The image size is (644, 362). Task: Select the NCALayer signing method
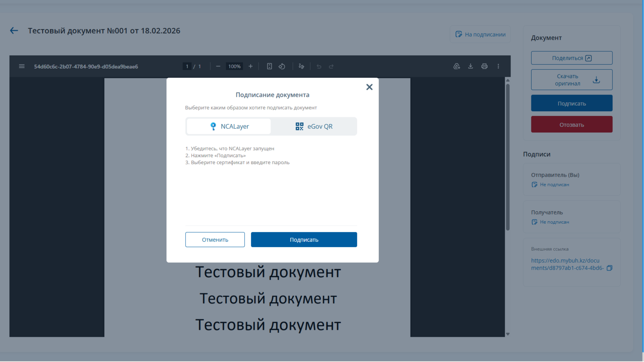[228, 126]
